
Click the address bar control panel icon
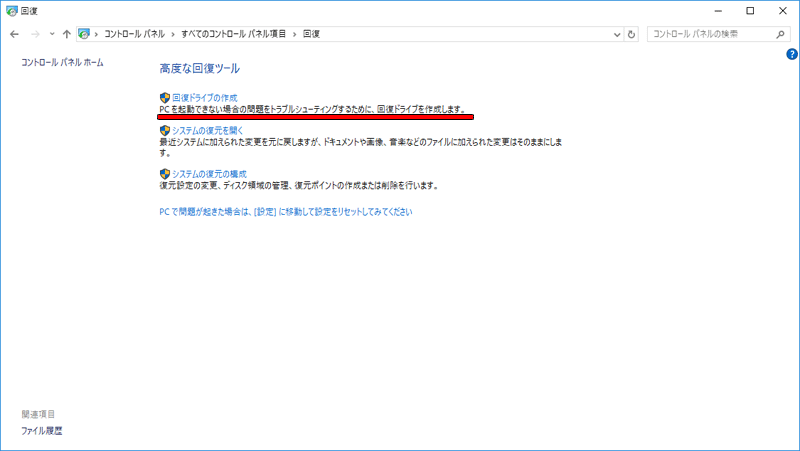click(x=84, y=34)
